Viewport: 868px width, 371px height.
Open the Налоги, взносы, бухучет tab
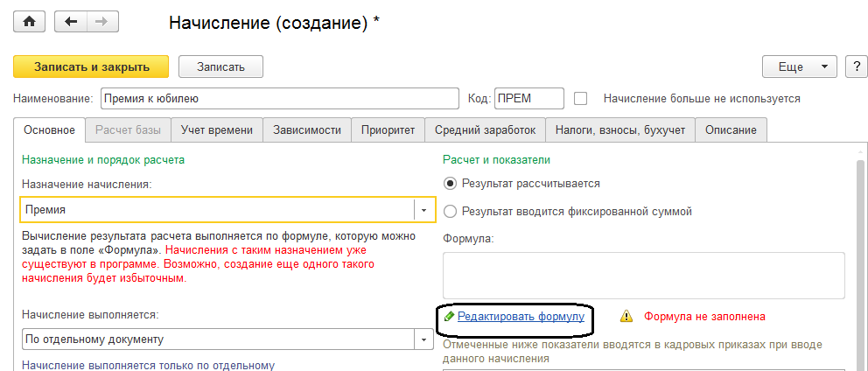620,129
